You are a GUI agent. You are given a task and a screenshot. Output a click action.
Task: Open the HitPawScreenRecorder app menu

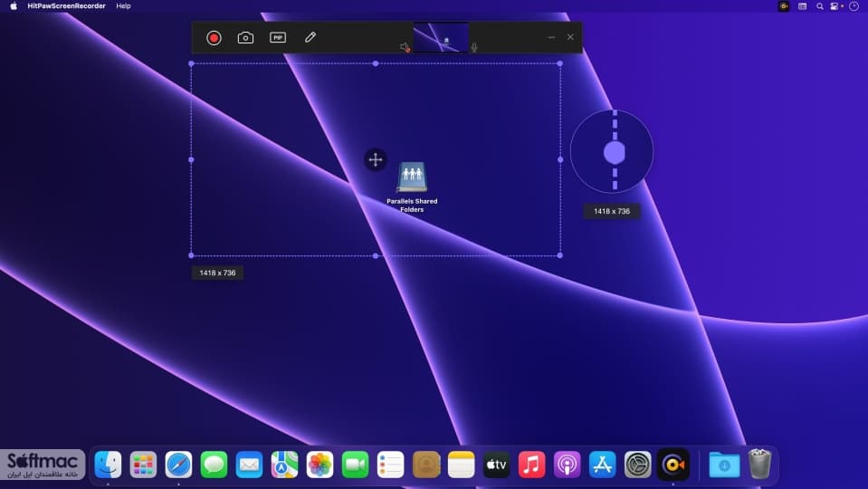(66, 6)
